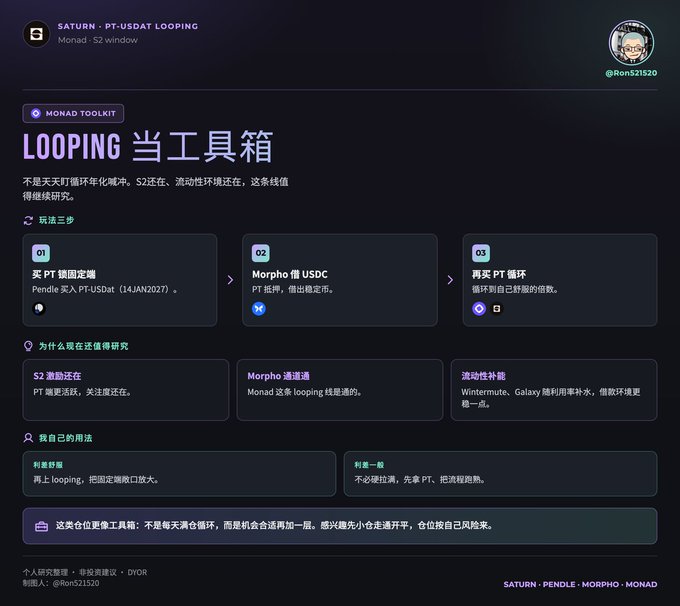Click the Monad diamond icon in toolkit badge
Image resolution: width=680 pixels, height=606 pixels.
point(36,113)
